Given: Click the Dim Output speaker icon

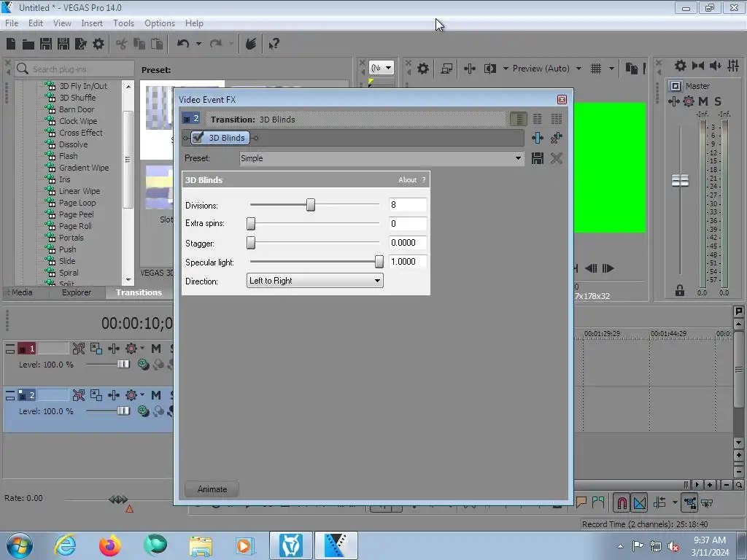Looking at the screenshot, I should click(716, 66).
